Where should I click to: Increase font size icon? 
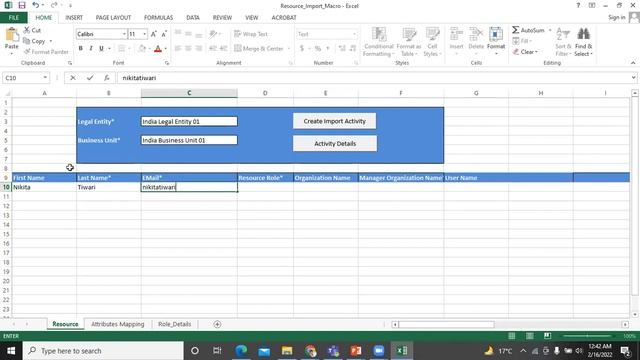coord(153,34)
